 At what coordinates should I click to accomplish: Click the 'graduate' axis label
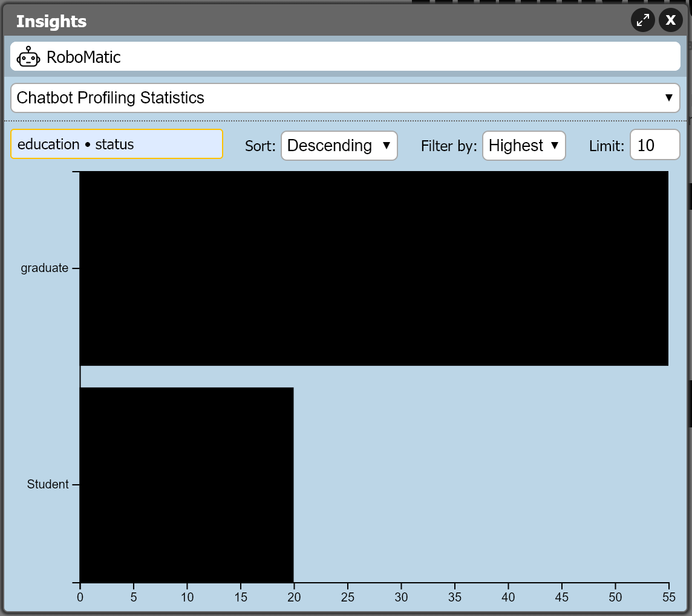pyautogui.click(x=45, y=268)
